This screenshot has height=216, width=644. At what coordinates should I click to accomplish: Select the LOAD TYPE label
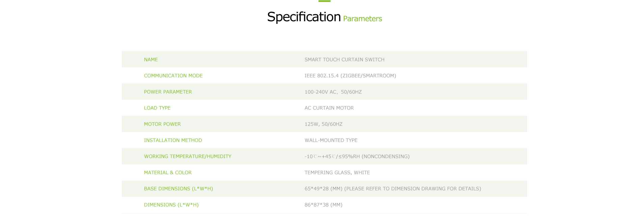tap(157, 108)
